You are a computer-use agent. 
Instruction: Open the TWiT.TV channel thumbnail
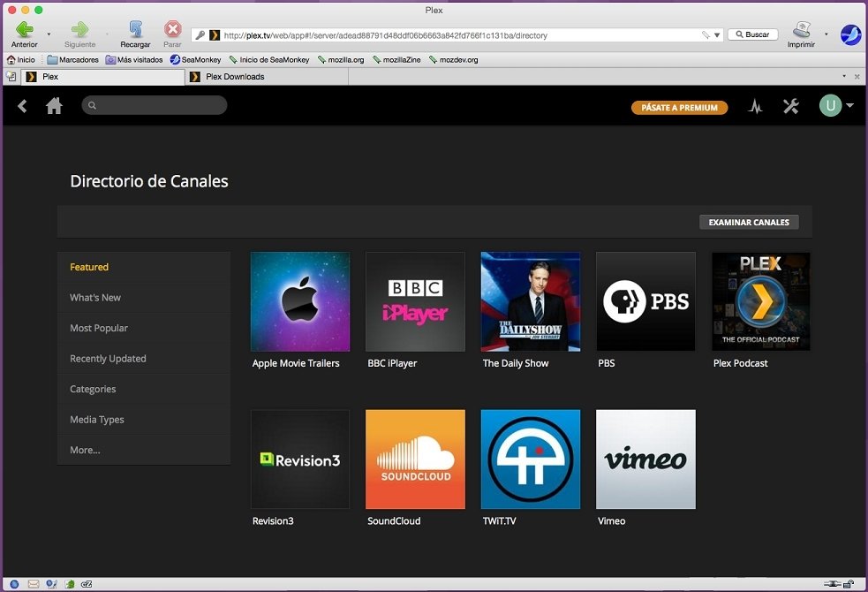pos(531,459)
